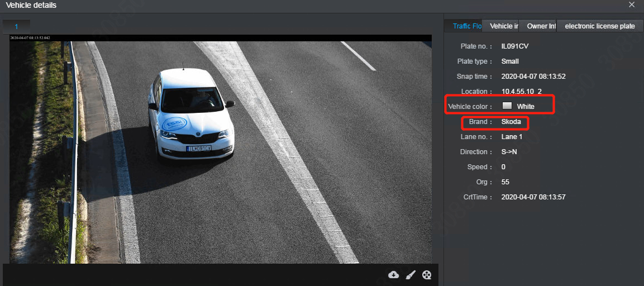Viewport: 644px width, 286px height.
Task: Select image tab numbered 1
Action: (x=16, y=27)
